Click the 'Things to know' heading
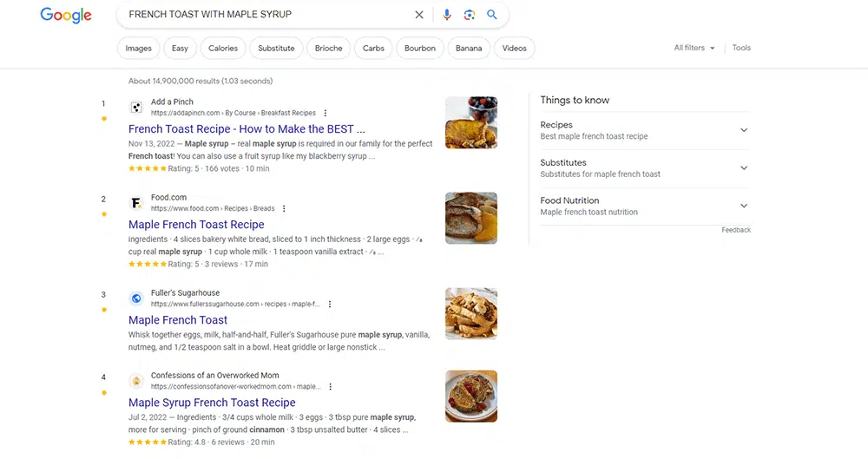Screen dimensions: 868x459 pyautogui.click(x=575, y=100)
